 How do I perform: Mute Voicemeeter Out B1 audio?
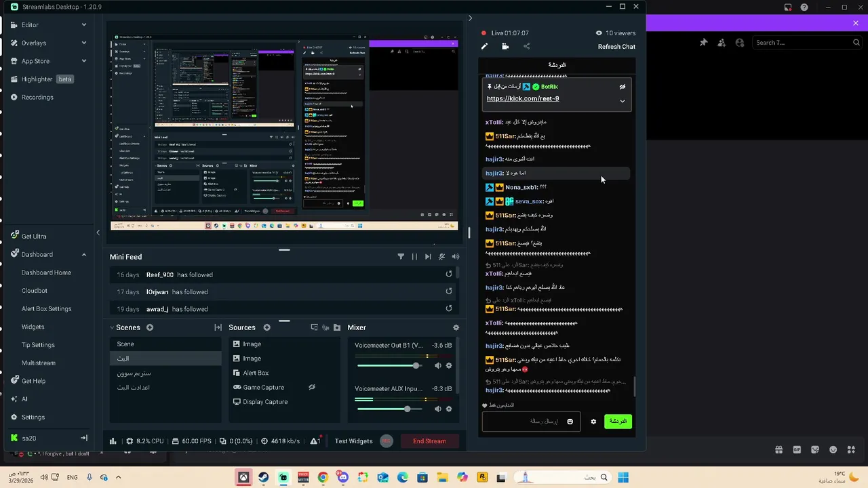click(x=437, y=365)
